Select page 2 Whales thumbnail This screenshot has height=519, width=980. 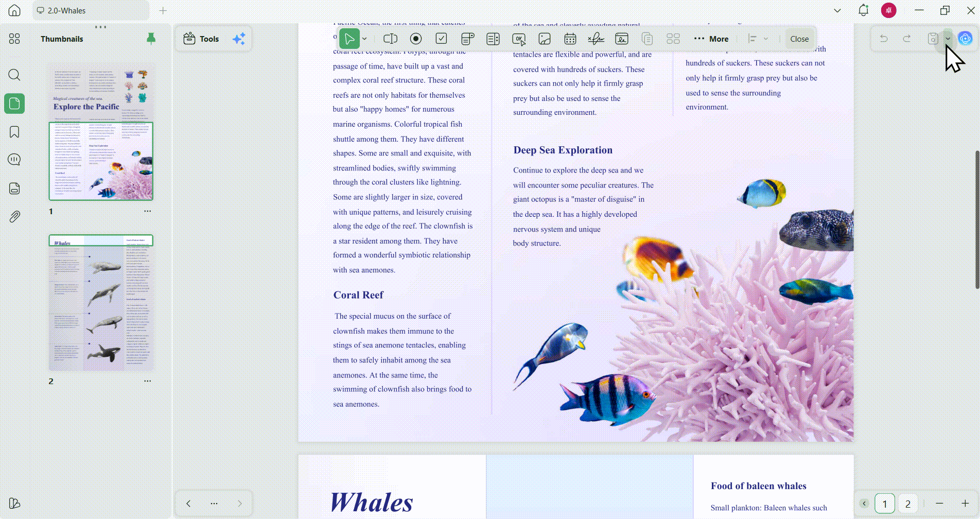pyautogui.click(x=101, y=303)
